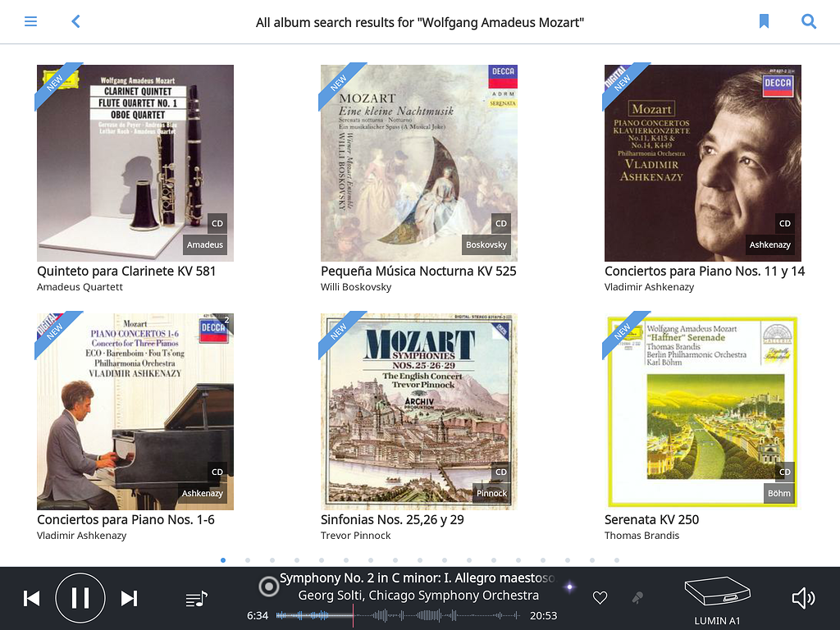Select the microphone/radio icon near the heart
The height and width of the screenshot is (630, 840).
tap(636, 598)
